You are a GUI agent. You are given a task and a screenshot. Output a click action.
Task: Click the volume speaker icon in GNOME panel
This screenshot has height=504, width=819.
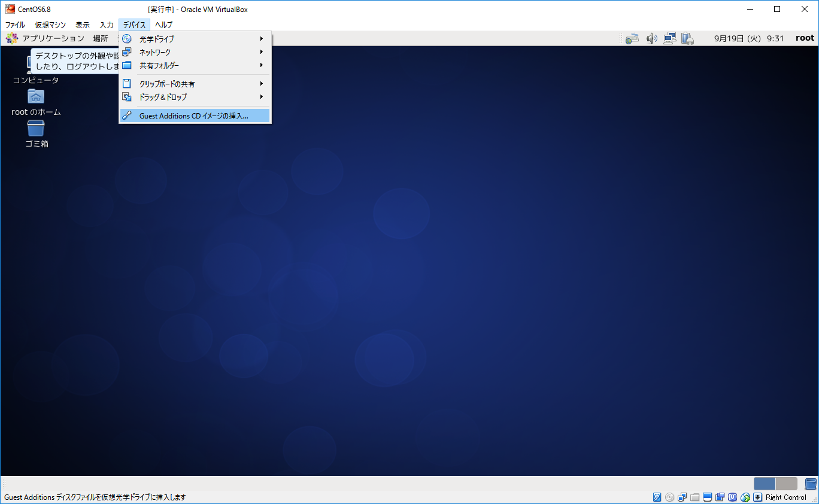(x=652, y=38)
